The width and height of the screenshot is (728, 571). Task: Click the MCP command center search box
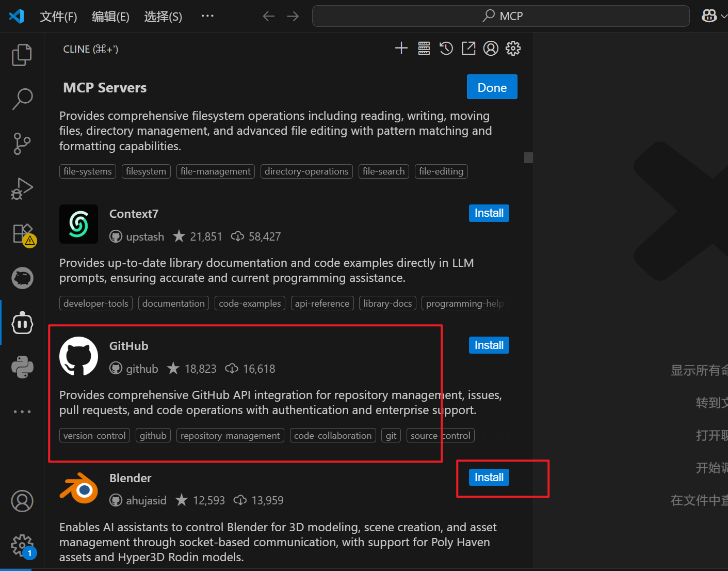tap(500, 16)
